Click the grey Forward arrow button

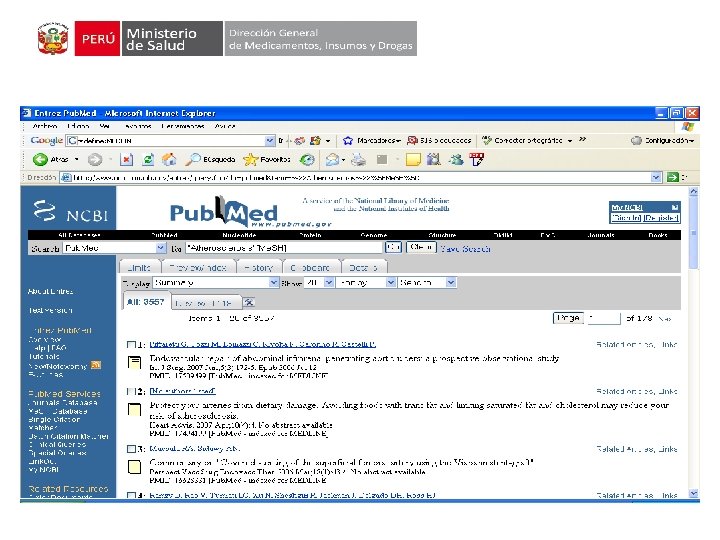pyautogui.click(x=95, y=159)
